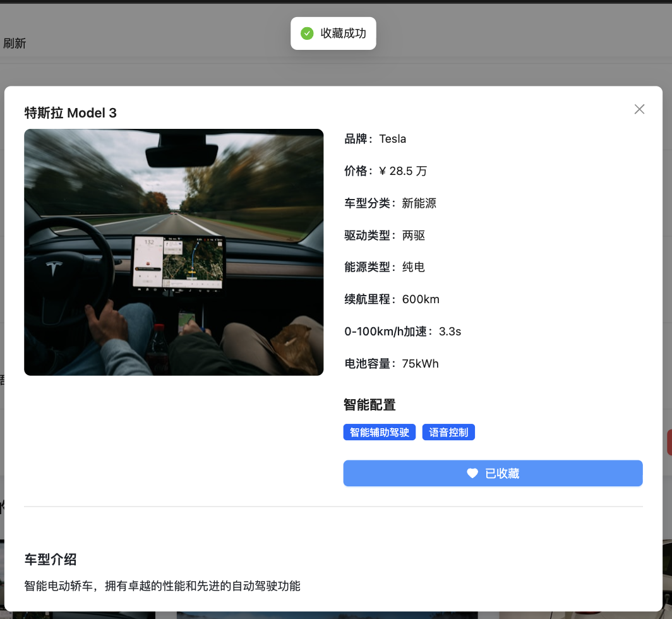The image size is (672, 619).
Task: Select the 语音控制 tag
Action: [448, 432]
